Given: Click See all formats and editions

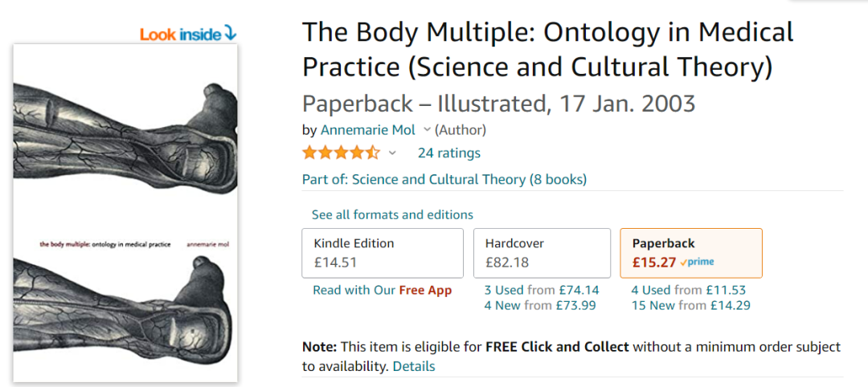Looking at the screenshot, I should point(392,214).
